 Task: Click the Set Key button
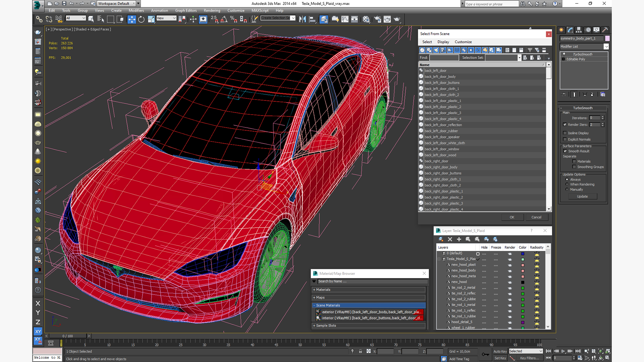[500, 358]
